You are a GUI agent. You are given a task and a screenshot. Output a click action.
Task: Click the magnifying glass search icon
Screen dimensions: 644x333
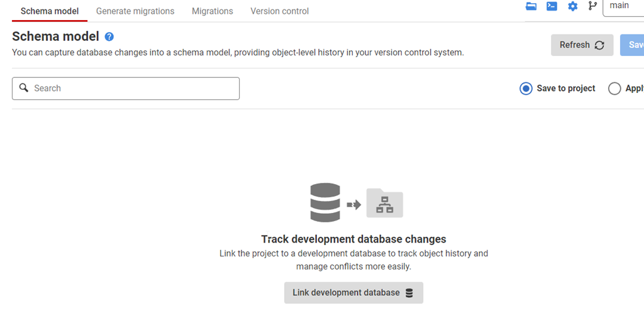(x=24, y=88)
